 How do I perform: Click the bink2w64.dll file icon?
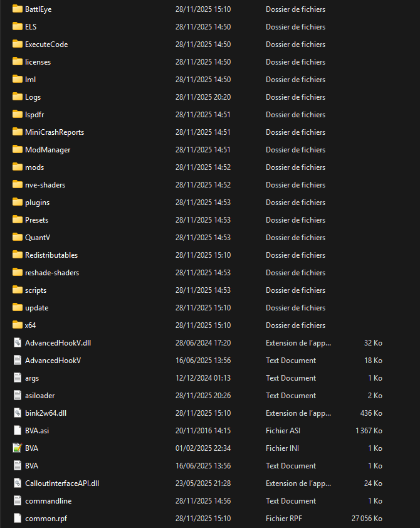[x=18, y=413]
